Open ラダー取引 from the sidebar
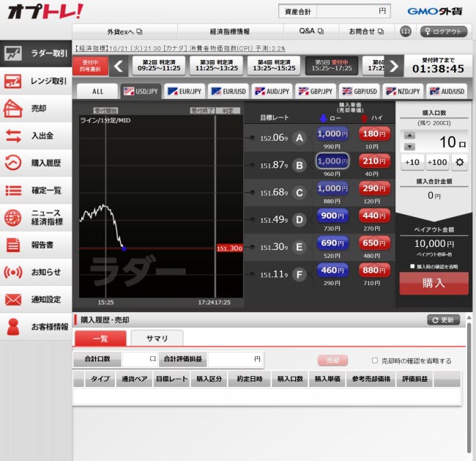This screenshot has width=476, height=461. click(37, 54)
